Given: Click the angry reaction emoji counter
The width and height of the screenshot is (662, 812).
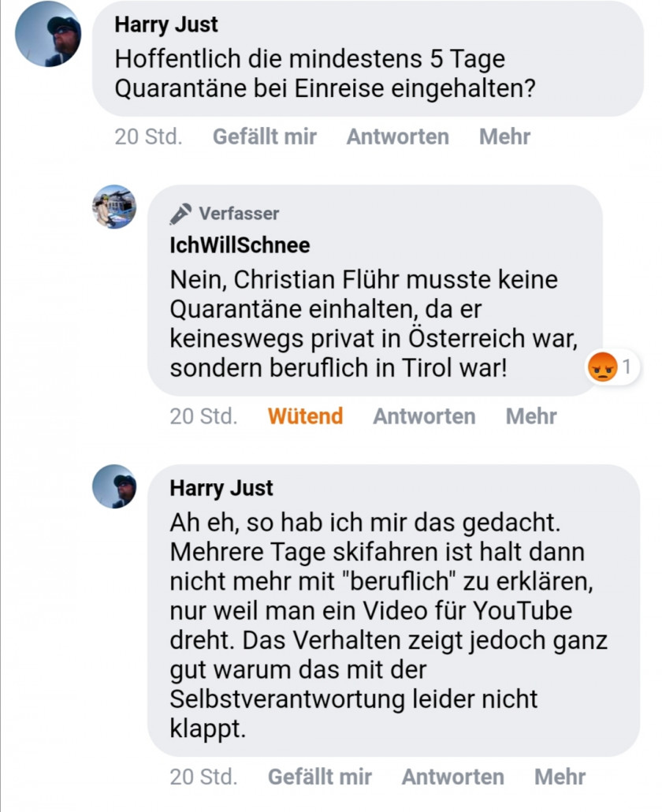Looking at the screenshot, I should tap(612, 367).
